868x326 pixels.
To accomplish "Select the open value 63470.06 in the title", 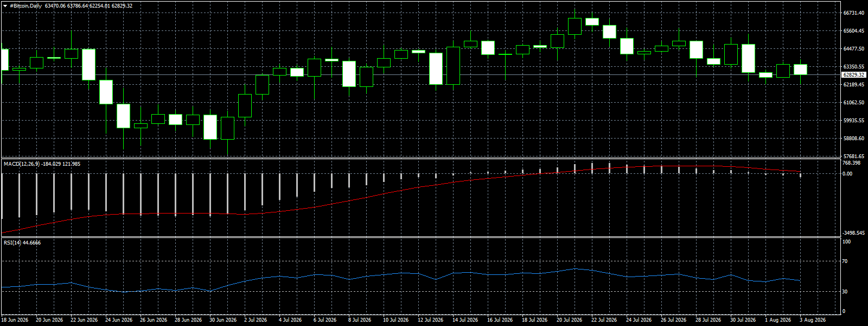I will tap(55, 6).
